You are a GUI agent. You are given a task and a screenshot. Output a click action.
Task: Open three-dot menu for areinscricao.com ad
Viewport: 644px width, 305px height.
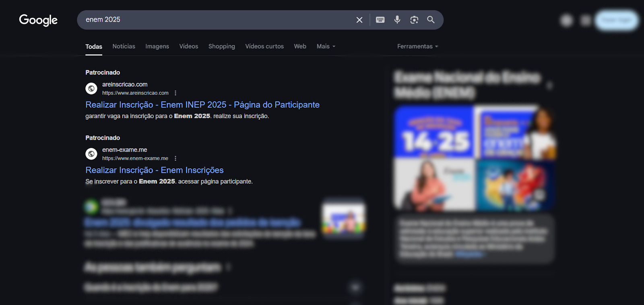point(175,93)
